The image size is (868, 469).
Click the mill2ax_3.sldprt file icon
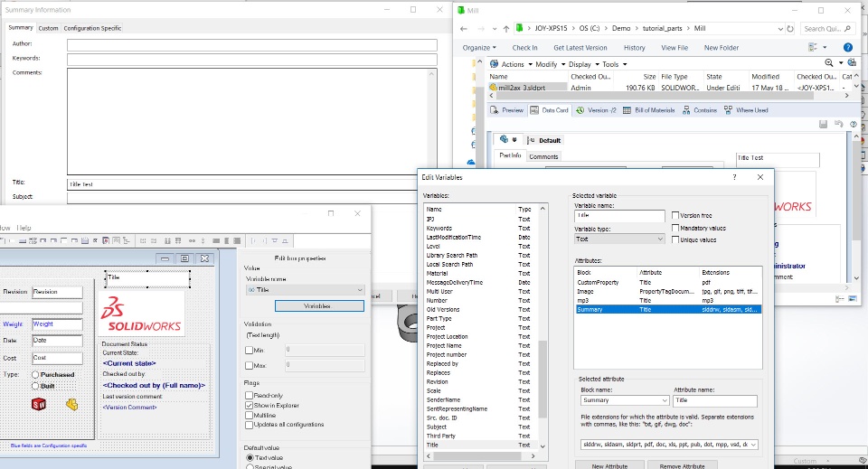(494, 88)
